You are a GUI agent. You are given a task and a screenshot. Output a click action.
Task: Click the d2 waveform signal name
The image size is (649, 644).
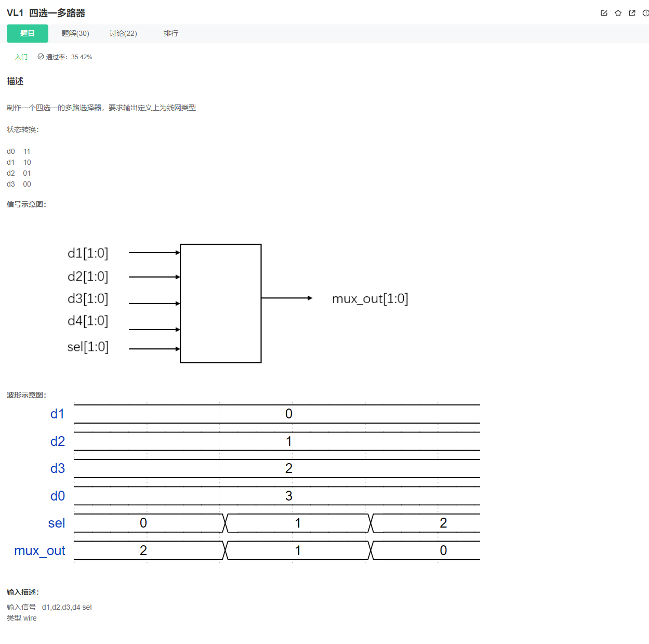tap(58, 441)
